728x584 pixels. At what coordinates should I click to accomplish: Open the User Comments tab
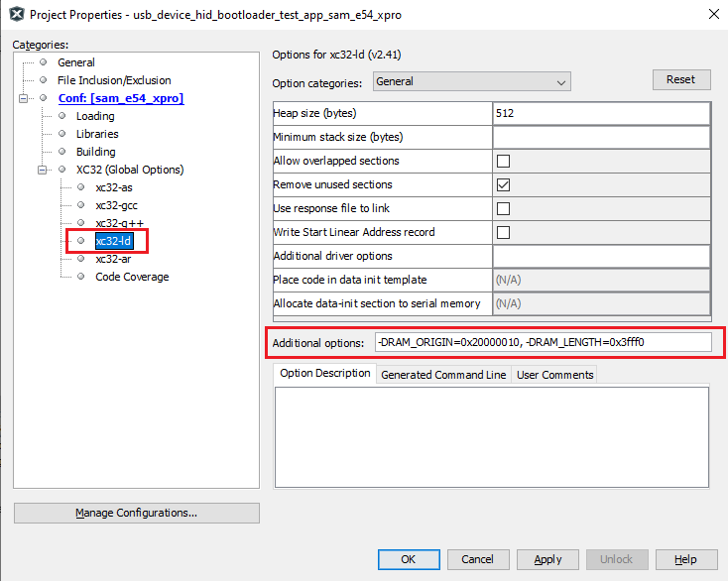(554, 375)
